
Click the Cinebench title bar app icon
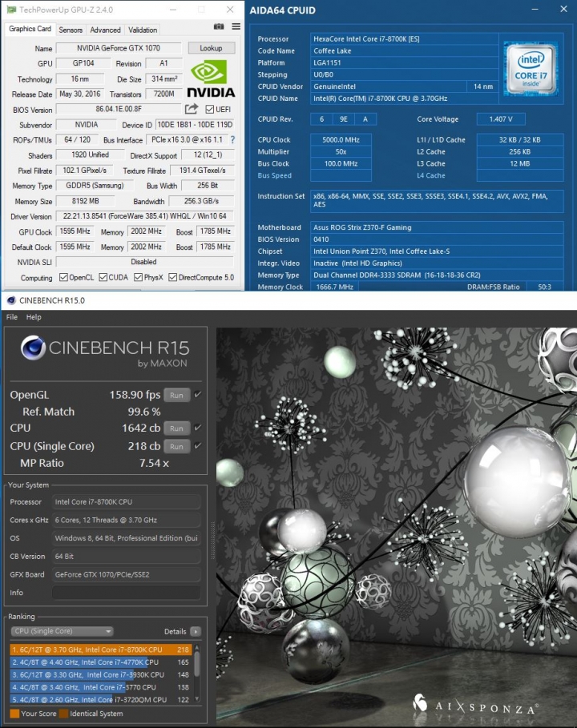tap(11, 300)
